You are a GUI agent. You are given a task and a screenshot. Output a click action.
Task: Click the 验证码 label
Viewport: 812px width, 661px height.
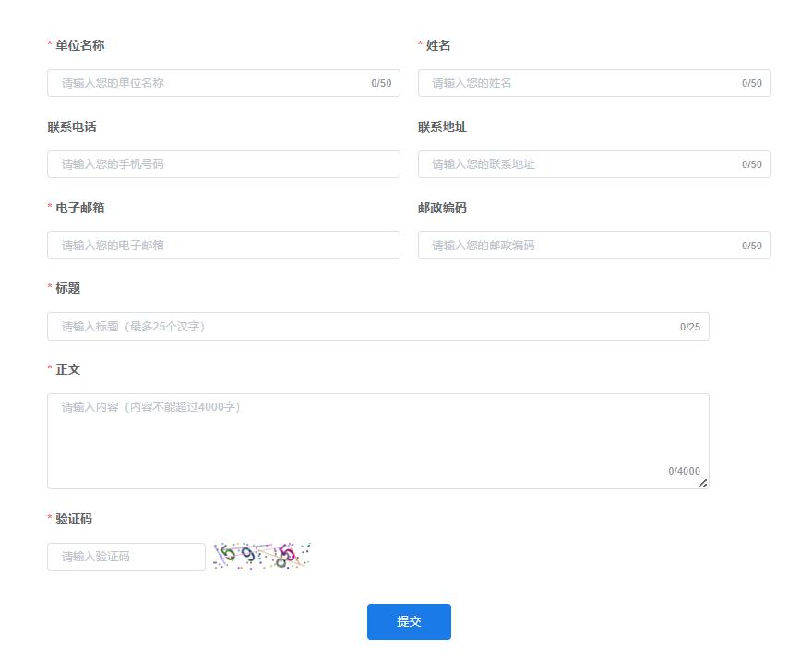(74, 519)
